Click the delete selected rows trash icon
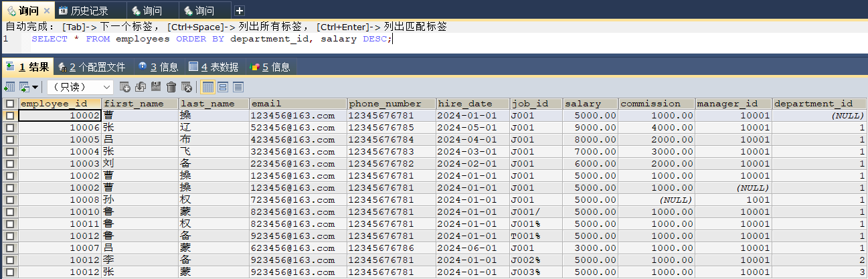 171,87
